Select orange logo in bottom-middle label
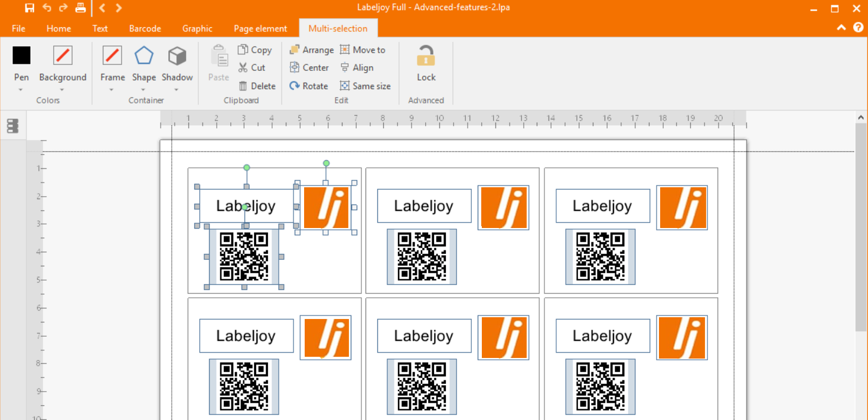Screen dimensions: 868x420 (504, 337)
